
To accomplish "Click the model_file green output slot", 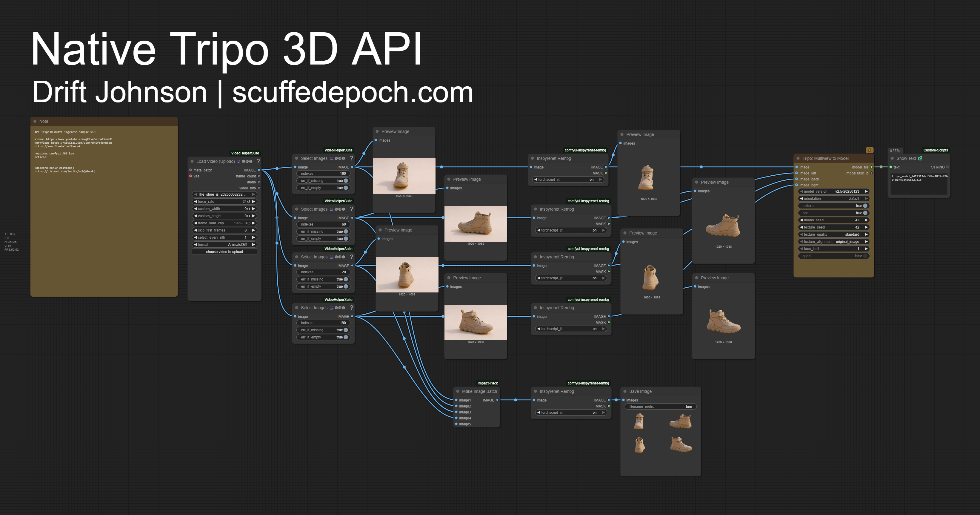I will tap(871, 167).
